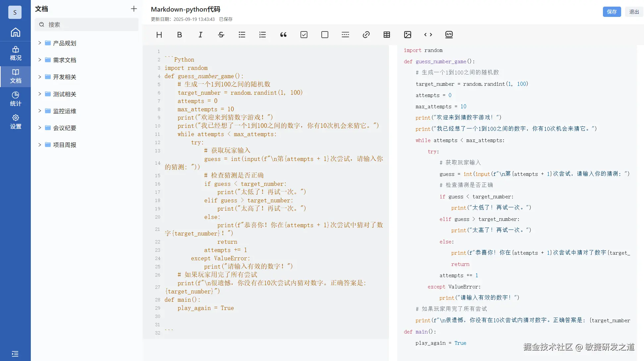Toggle sidebar collapse at bottom left
644x361 pixels.
pyautogui.click(x=15, y=354)
